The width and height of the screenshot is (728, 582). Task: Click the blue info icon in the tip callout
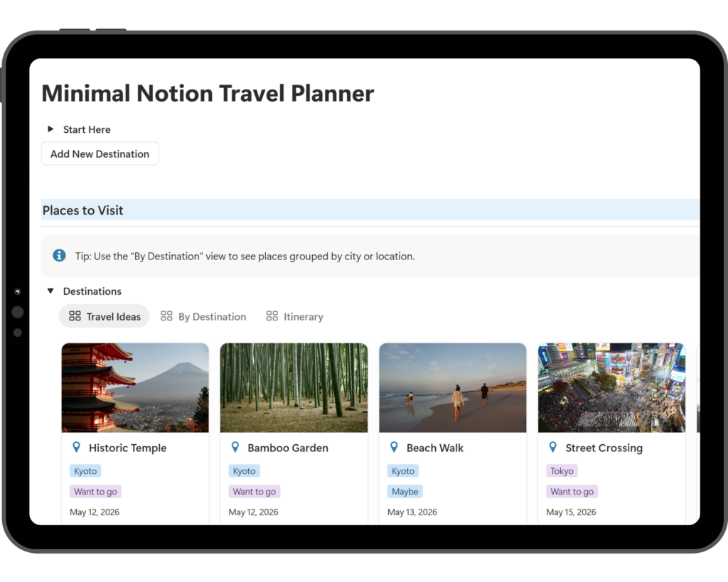coord(59,255)
